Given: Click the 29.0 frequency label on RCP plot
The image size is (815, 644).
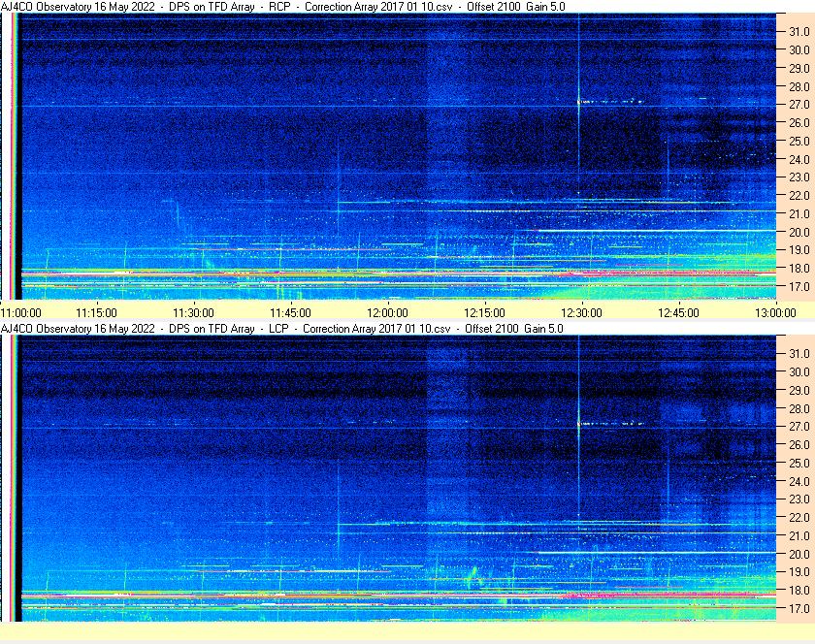Looking at the screenshot, I should [799, 69].
